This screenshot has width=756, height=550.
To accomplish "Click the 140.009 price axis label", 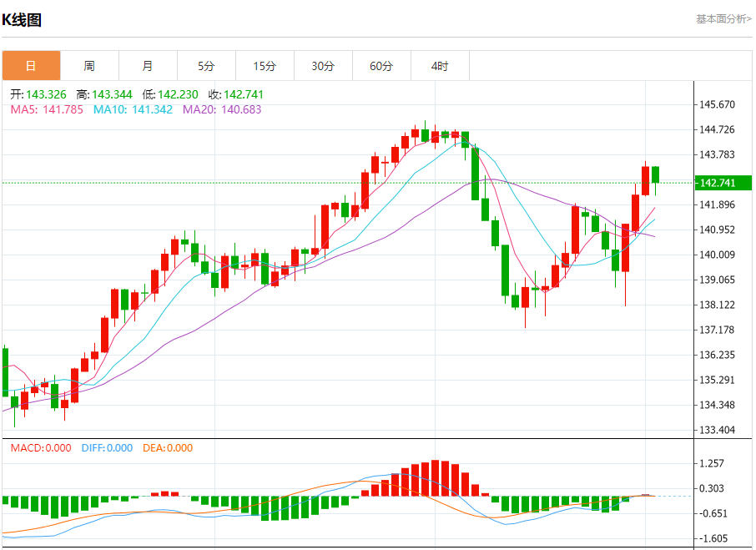I will (x=717, y=255).
